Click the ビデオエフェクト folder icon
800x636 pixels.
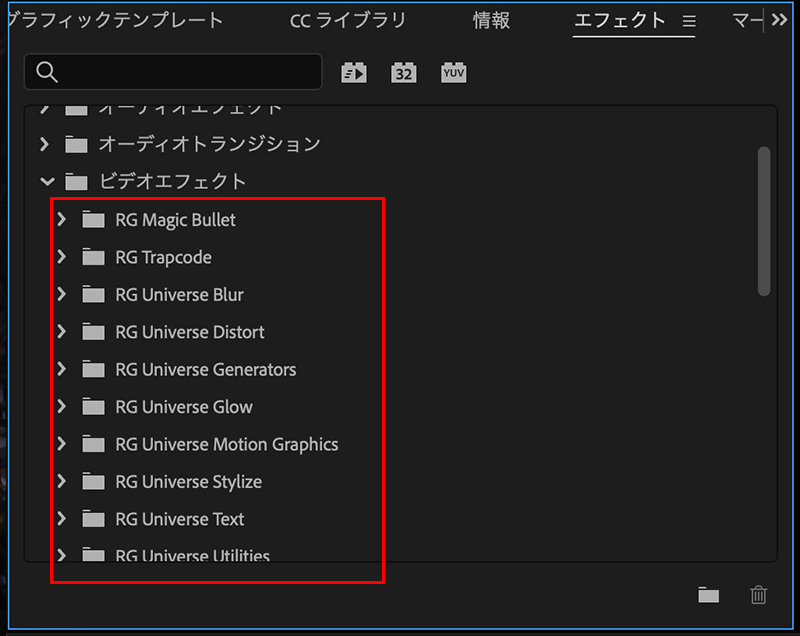[76, 182]
